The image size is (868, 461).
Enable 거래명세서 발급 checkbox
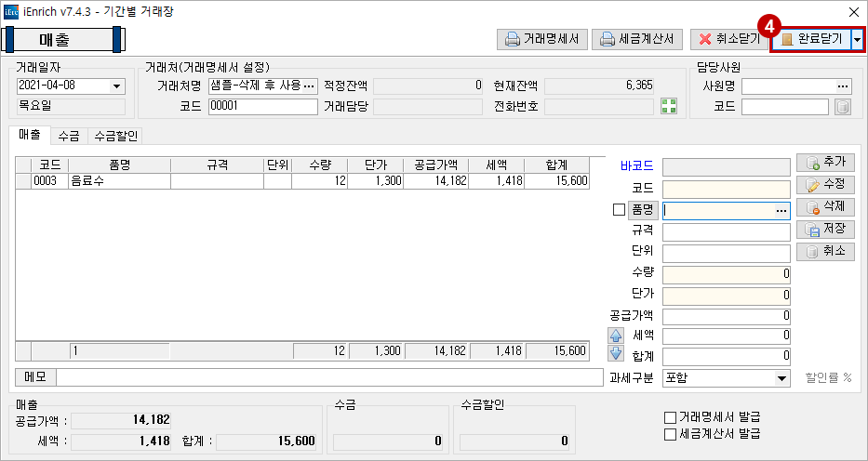(670, 416)
